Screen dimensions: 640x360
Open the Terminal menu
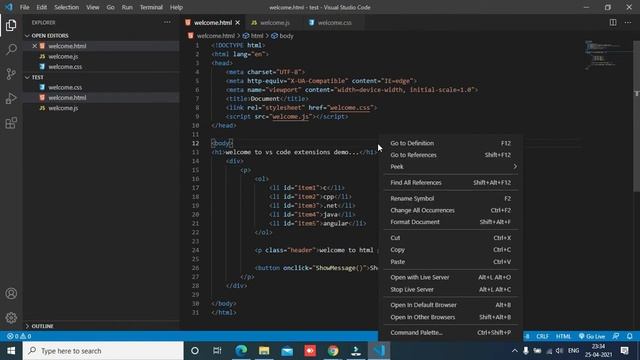(151, 7)
